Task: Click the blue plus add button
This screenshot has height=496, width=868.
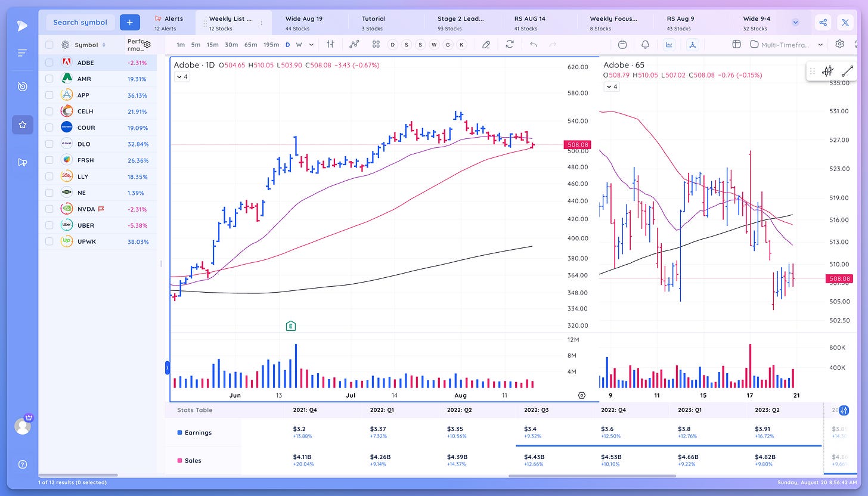Action: [130, 22]
